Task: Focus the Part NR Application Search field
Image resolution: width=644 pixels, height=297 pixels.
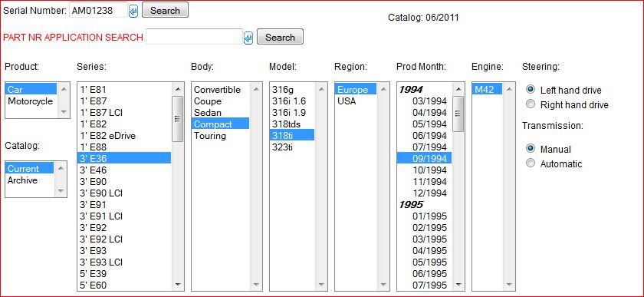Action: click(194, 37)
